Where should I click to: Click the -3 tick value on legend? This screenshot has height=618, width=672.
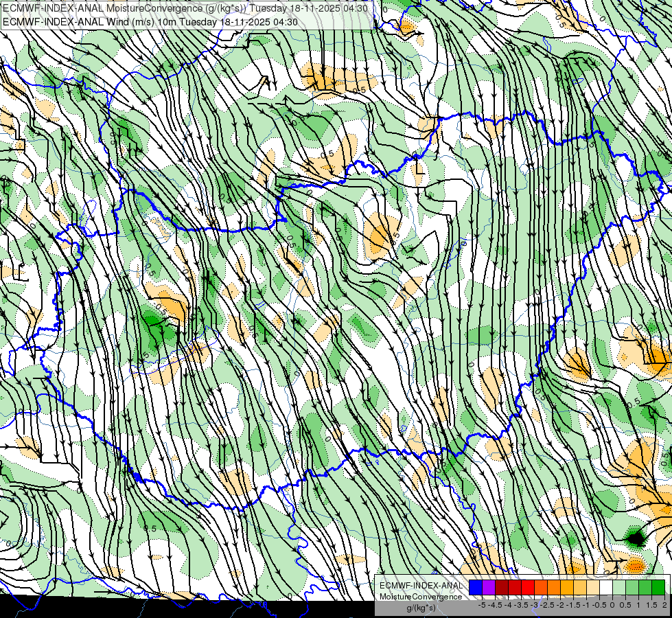tap(535, 605)
